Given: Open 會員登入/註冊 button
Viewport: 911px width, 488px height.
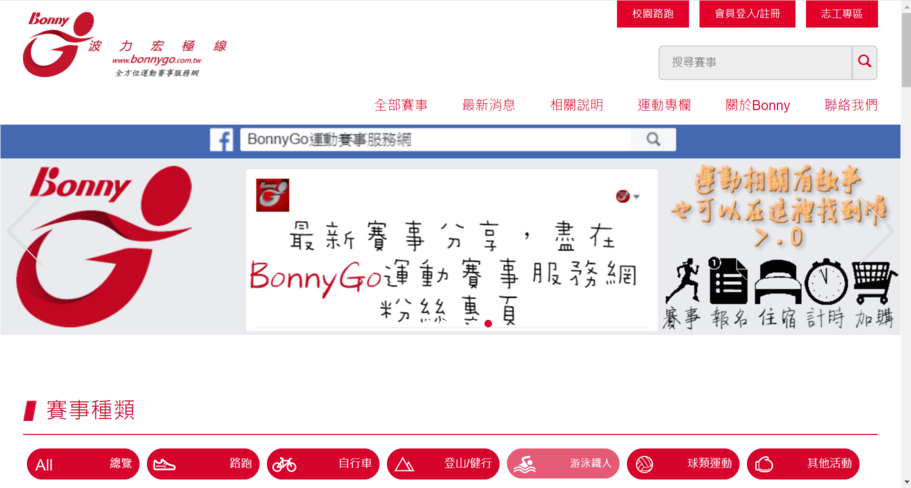Looking at the screenshot, I should point(747,13).
